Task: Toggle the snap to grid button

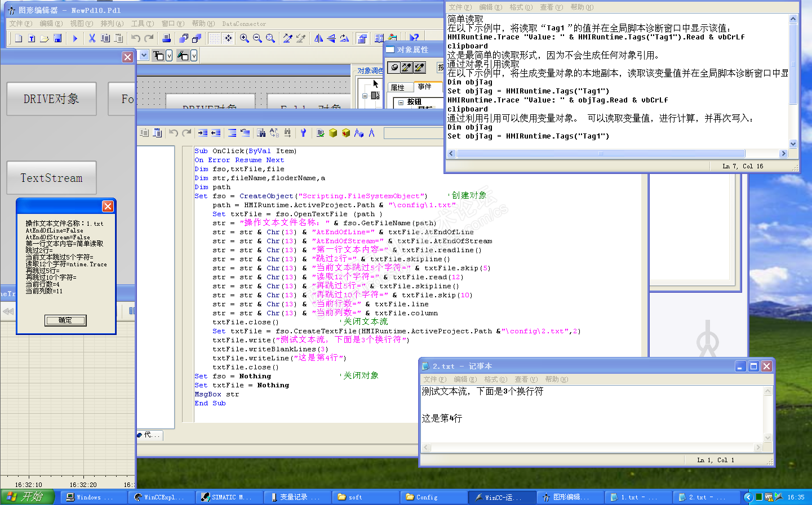Action: (228, 38)
